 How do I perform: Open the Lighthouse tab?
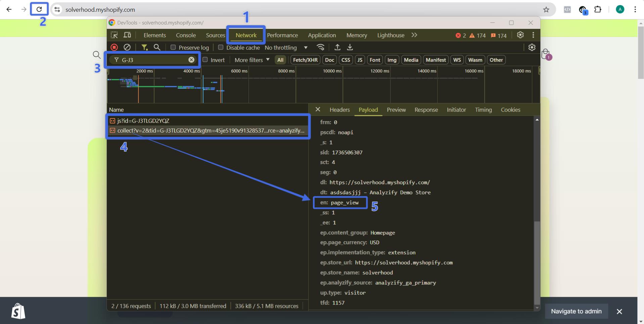click(391, 35)
